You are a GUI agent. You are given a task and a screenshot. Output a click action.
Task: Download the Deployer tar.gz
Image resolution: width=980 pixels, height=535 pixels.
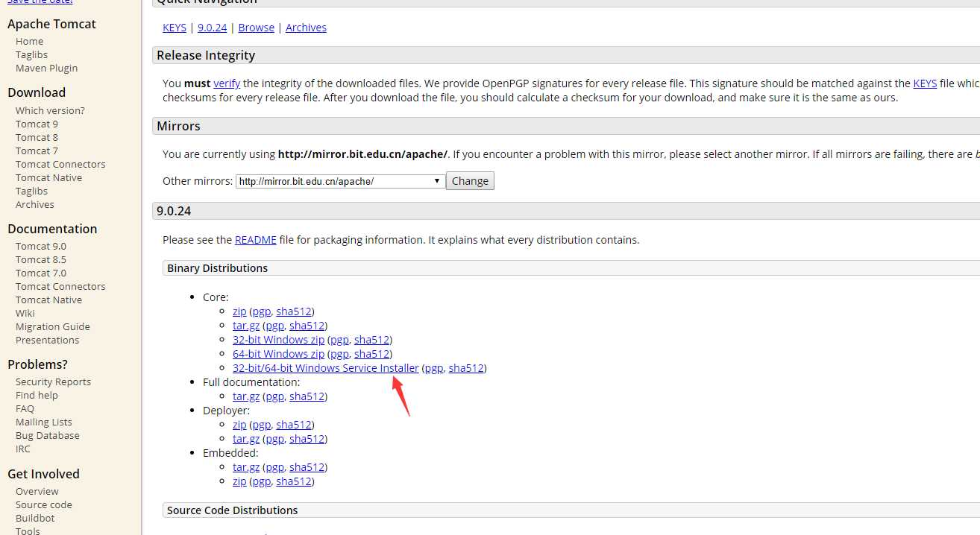246,439
